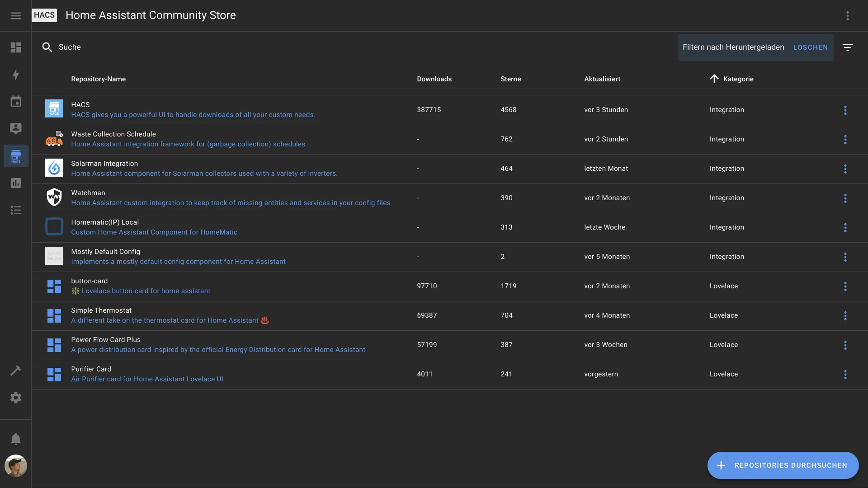Screen dimensions: 868x488
Task: Open row menu for Mostly Default Config
Action: [845, 257]
